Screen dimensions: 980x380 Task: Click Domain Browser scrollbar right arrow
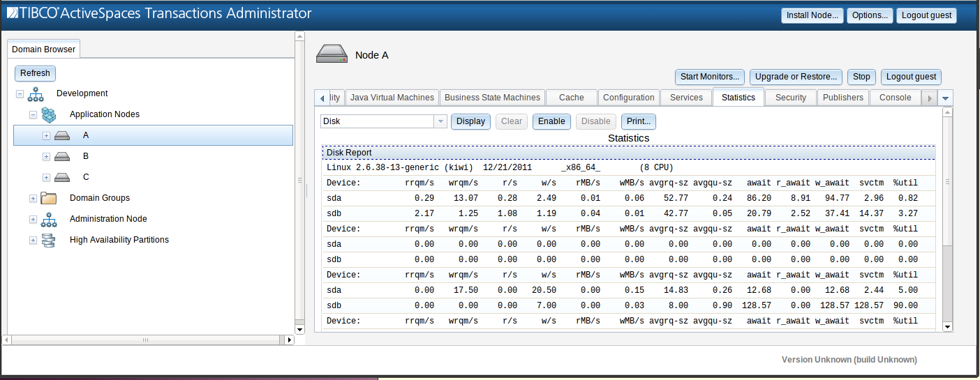click(x=290, y=340)
